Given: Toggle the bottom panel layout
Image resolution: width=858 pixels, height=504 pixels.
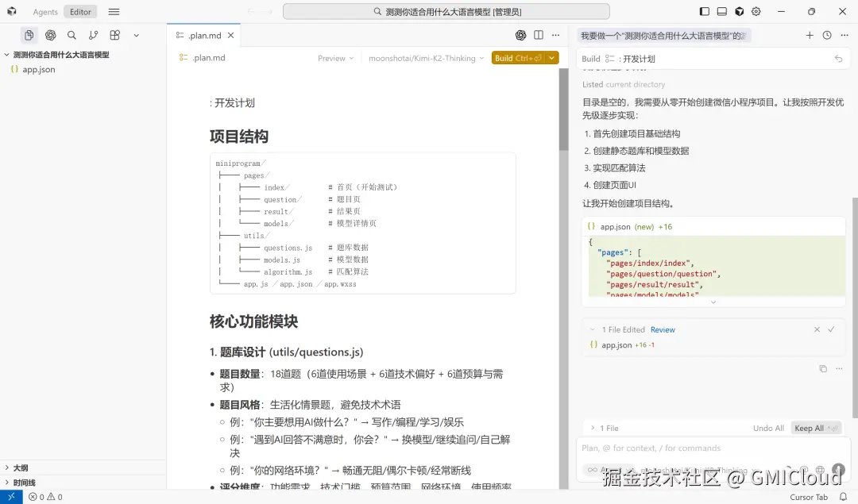Looking at the screenshot, I should pyautogui.click(x=721, y=11).
